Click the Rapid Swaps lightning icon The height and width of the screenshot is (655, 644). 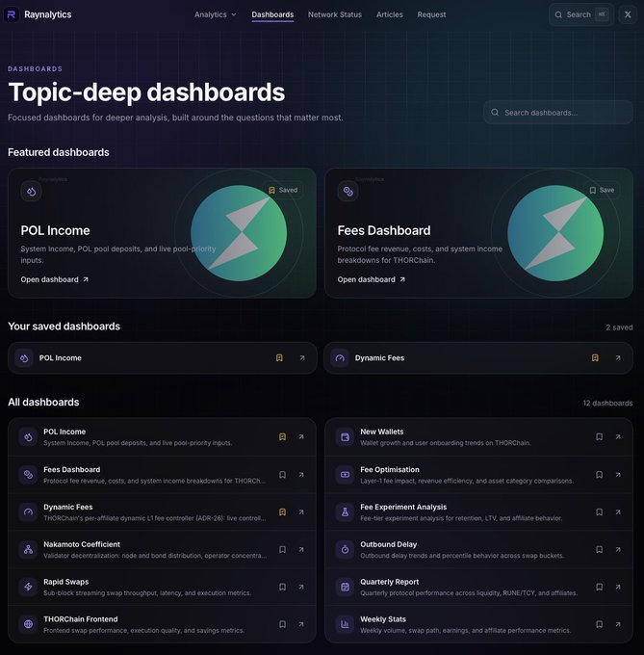[x=28, y=587]
